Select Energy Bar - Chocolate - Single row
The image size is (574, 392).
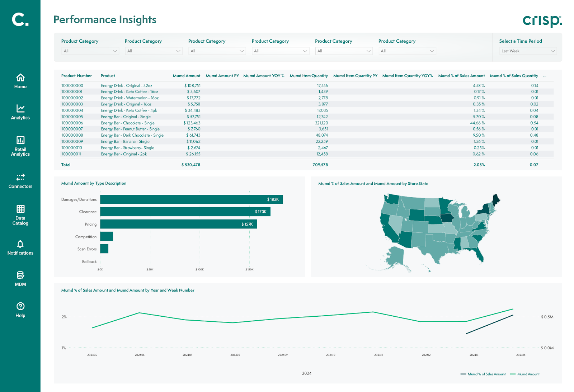pyautogui.click(x=128, y=123)
